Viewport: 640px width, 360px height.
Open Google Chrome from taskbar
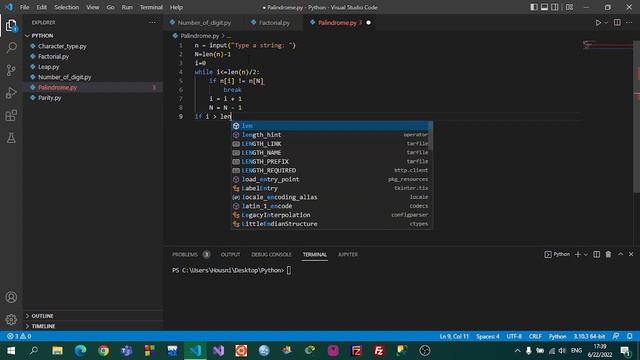103,351
